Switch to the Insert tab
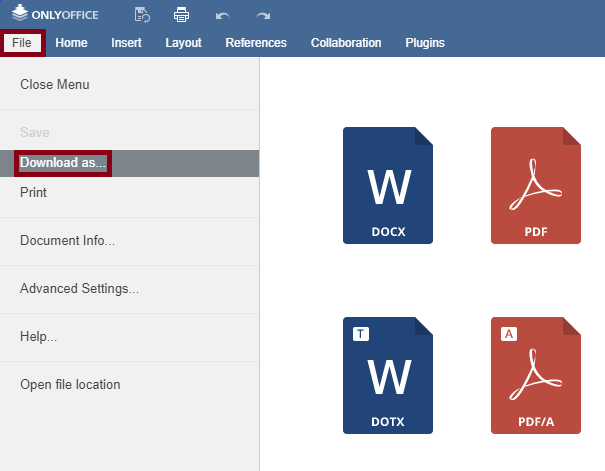Viewport: 605px width, 471px height. coord(126,43)
